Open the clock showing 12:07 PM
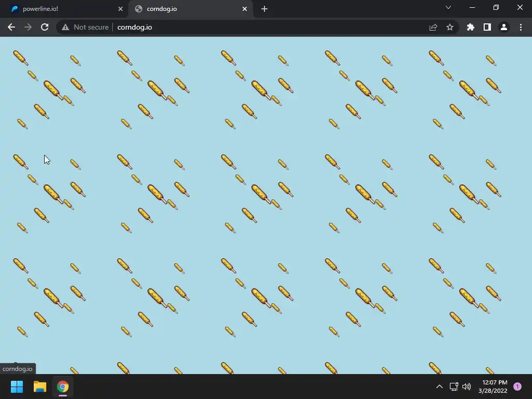 pos(493,387)
